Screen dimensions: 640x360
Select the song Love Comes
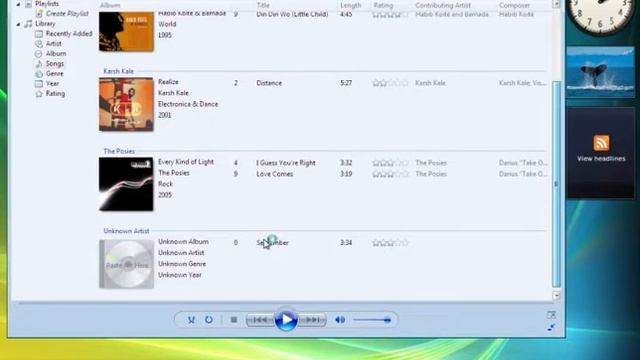point(275,174)
